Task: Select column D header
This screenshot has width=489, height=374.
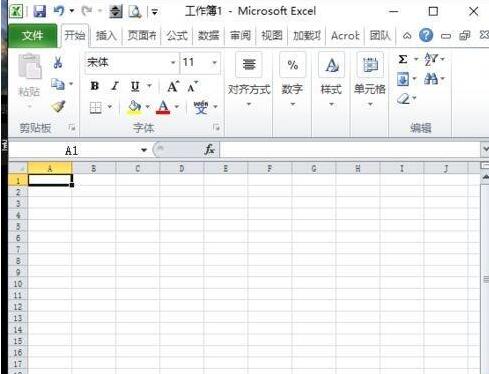Action: click(x=182, y=169)
